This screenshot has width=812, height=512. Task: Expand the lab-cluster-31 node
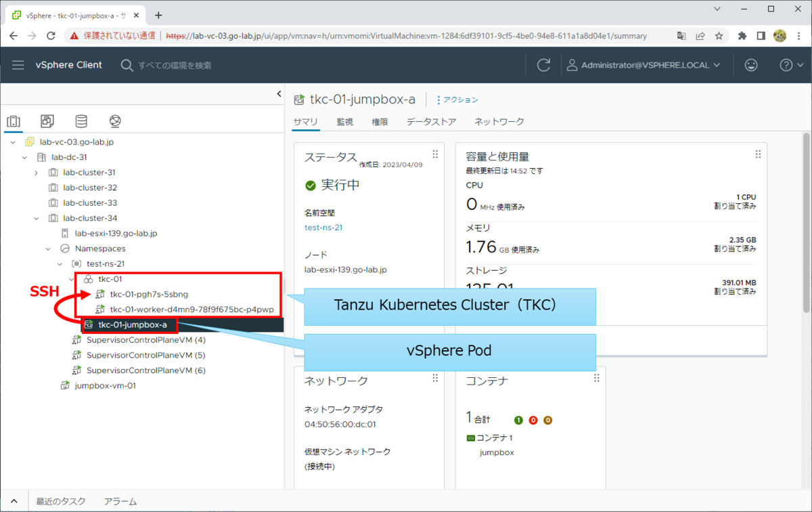(37, 173)
